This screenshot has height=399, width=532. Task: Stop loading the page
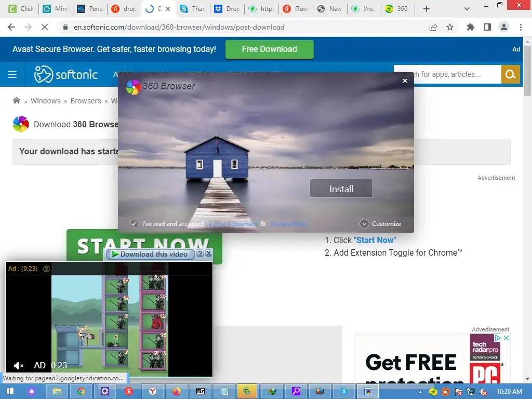click(45, 27)
